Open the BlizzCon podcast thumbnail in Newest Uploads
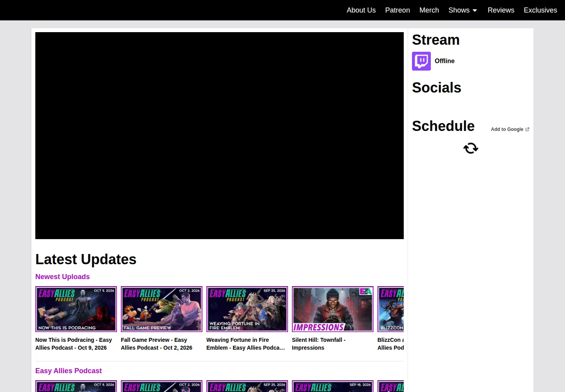 pyautogui.click(x=390, y=309)
